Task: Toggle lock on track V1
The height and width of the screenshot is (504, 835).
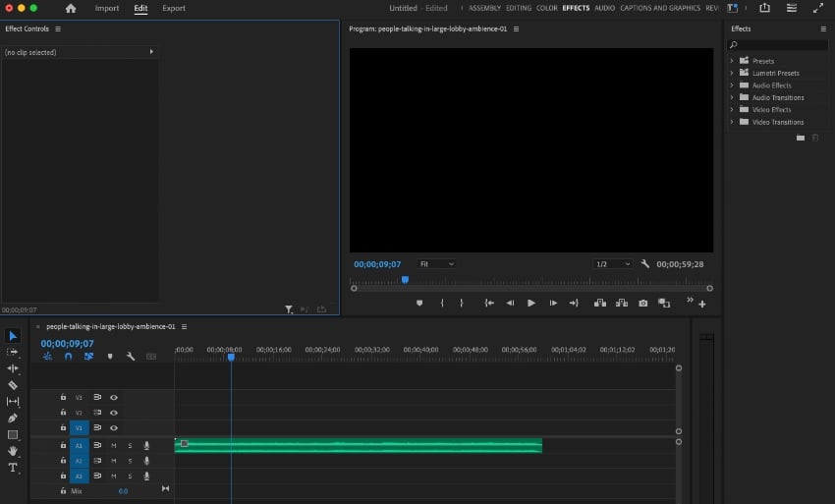Action: [63, 427]
